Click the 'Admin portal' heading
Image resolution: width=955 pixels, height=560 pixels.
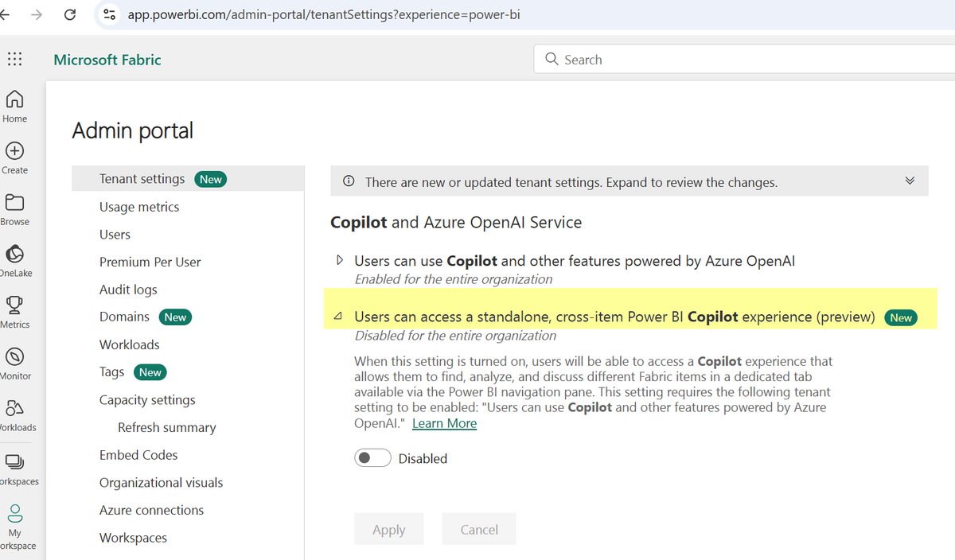pos(133,130)
